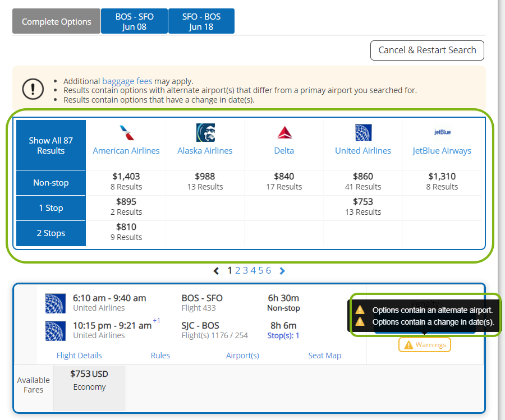Switch to SFO - BOS Jun 18 tab

point(201,21)
